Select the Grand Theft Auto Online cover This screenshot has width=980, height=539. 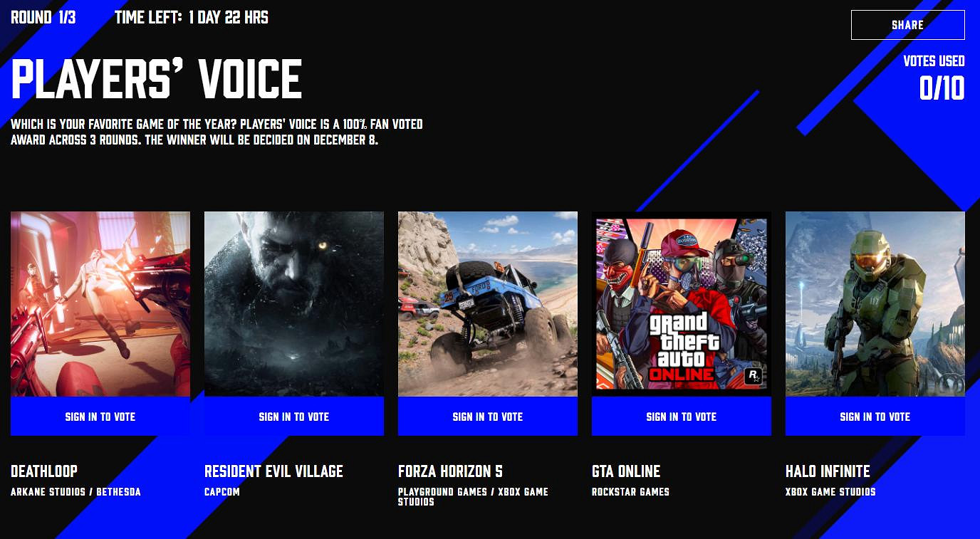coord(682,304)
